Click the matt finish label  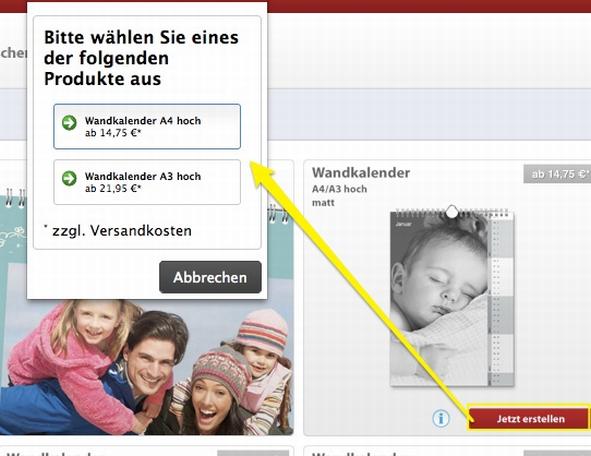[x=323, y=203]
